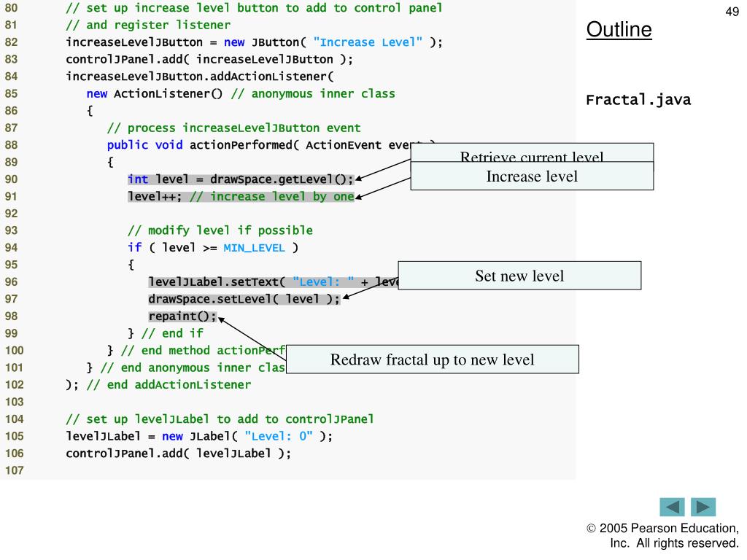Click the comment 'process increaseLevelJButton event'
Viewport: 747px width, 560px height.
[x=234, y=128]
